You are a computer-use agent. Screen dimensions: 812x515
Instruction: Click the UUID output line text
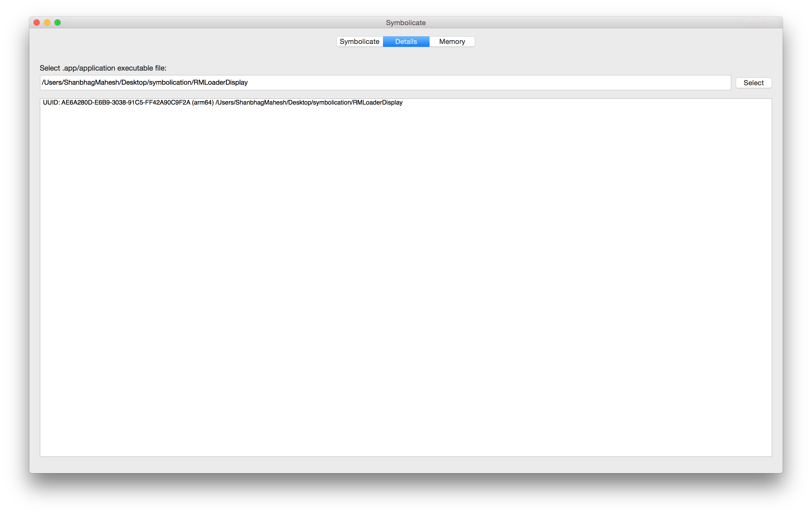pos(223,102)
